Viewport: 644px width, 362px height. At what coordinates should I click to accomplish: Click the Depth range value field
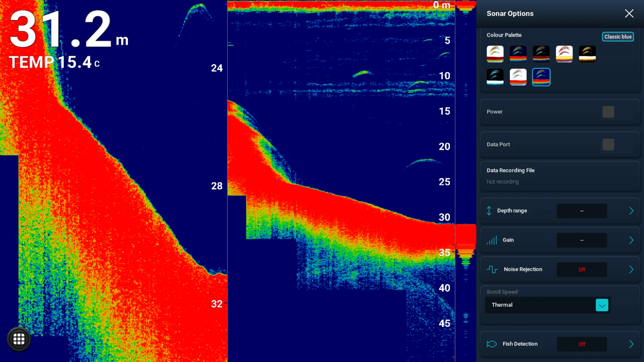(x=582, y=211)
